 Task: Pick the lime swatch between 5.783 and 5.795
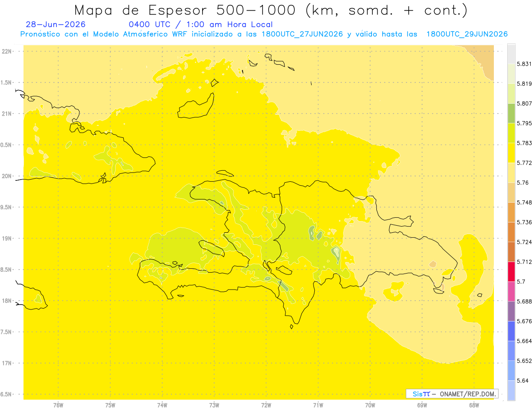coord(511,133)
